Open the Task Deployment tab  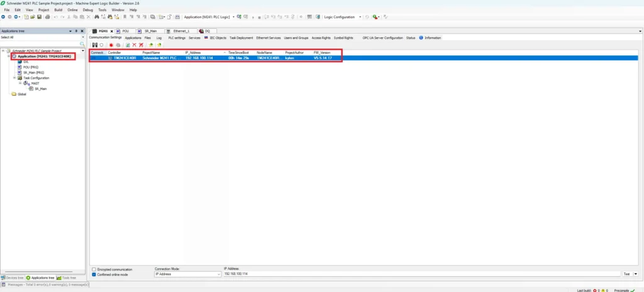coord(241,38)
